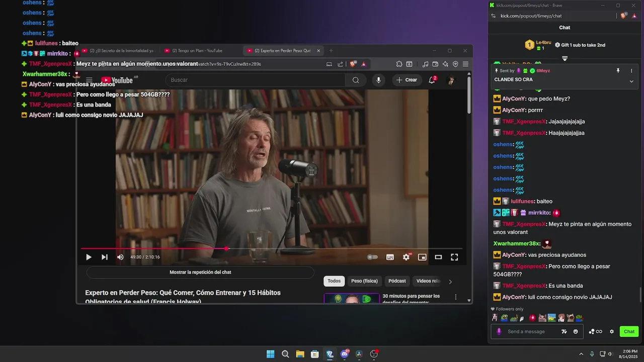The width and height of the screenshot is (644, 362).
Task: Open pinned message three-dot options
Action: point(631,71)
